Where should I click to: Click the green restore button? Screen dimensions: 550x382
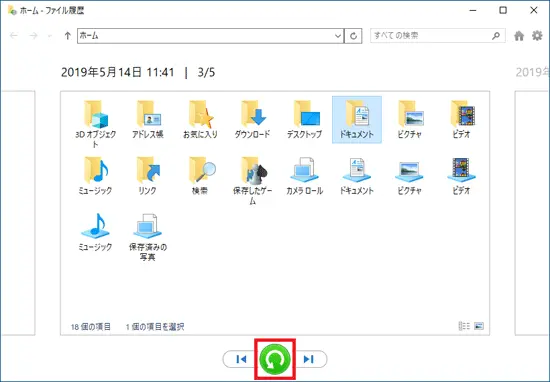[275, 359]
